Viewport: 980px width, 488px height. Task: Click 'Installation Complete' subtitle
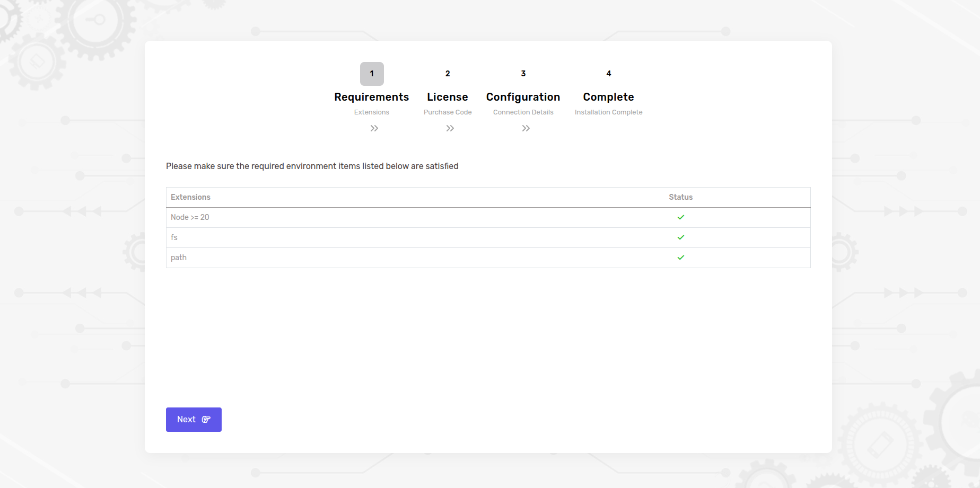click(609, 112)
